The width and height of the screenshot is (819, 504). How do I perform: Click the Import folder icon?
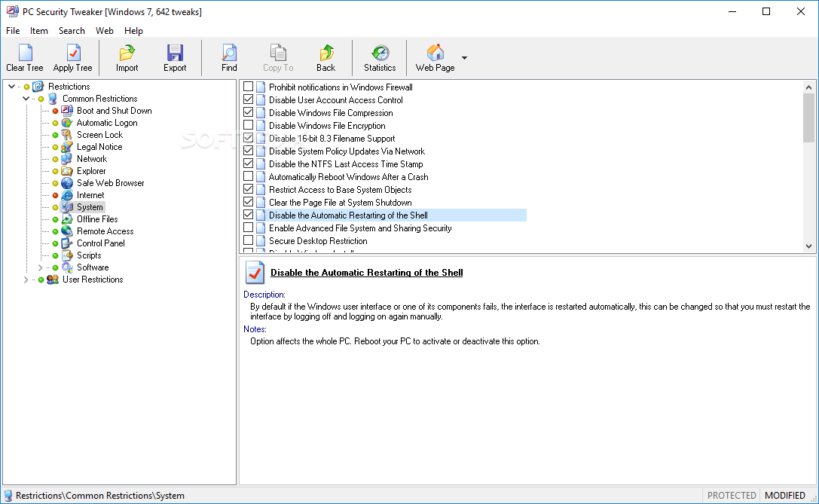coord(127,53)
